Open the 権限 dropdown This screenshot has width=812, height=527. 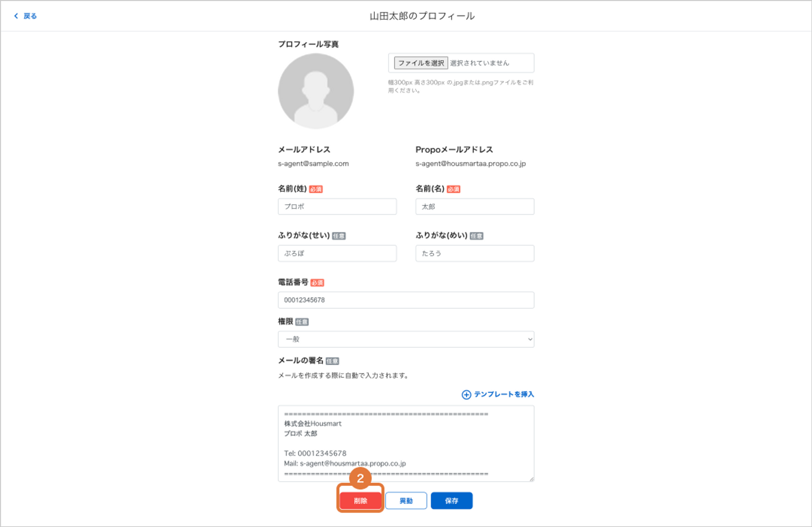(x=406, y=339)
